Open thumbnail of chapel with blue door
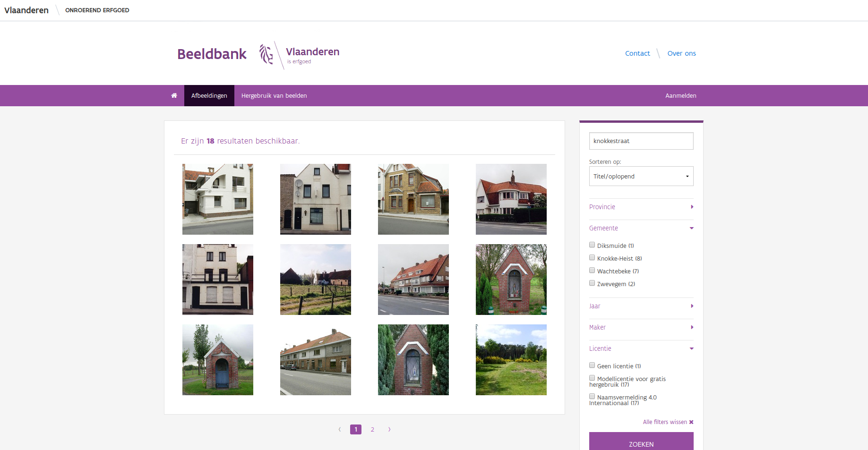Viewport: 868px width, 450px height. click(218, 360)
